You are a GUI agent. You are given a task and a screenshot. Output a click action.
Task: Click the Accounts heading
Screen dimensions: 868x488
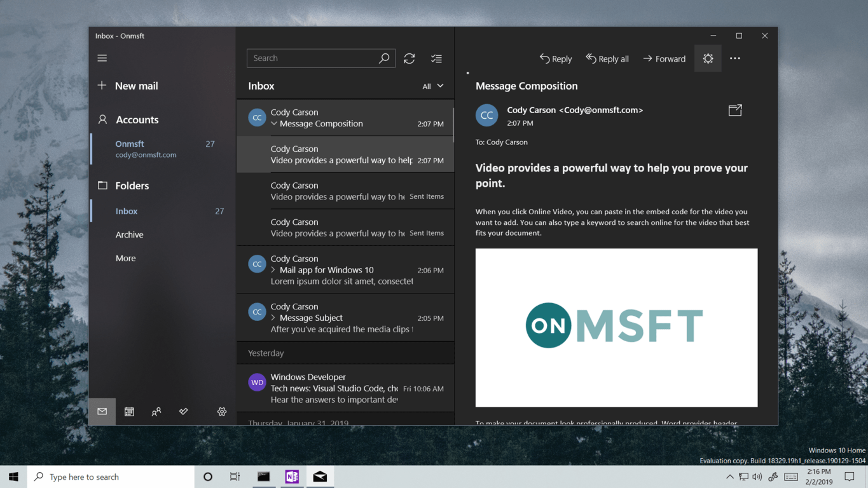[x=137, y=119]
